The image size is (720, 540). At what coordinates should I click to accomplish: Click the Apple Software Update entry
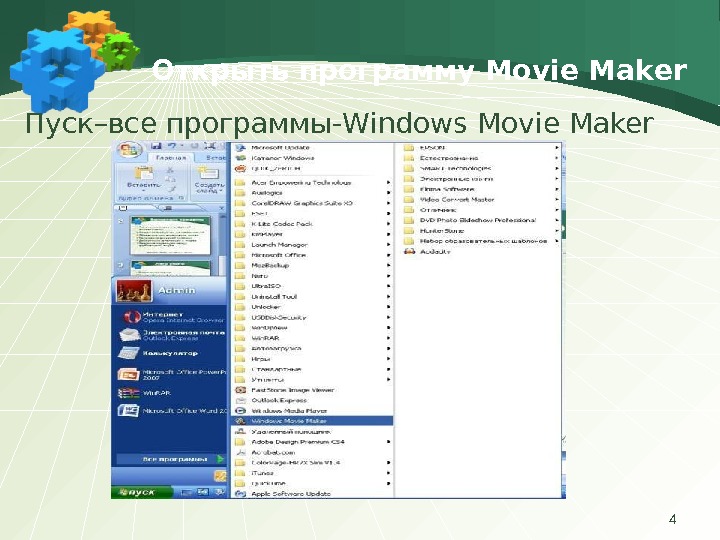tap(312, 494)
